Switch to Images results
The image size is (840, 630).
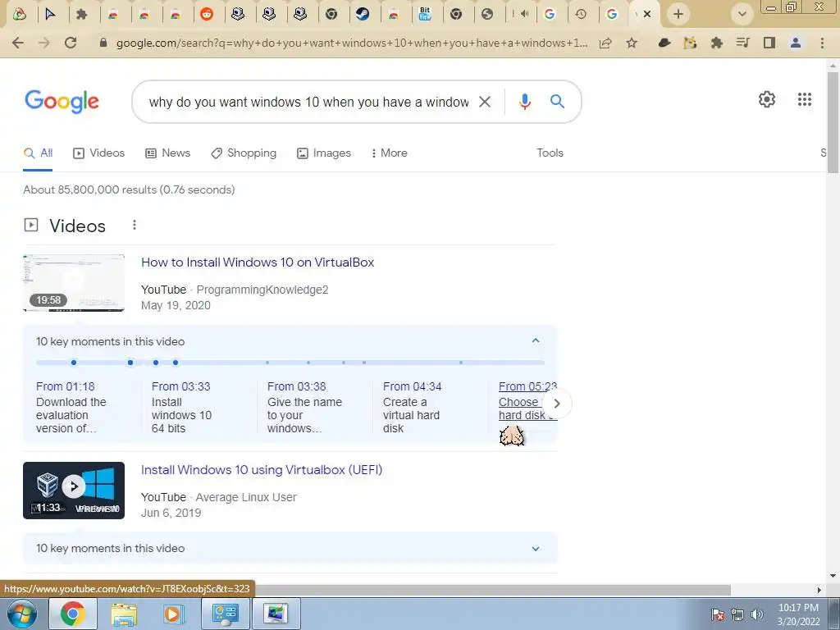point(324,153)
